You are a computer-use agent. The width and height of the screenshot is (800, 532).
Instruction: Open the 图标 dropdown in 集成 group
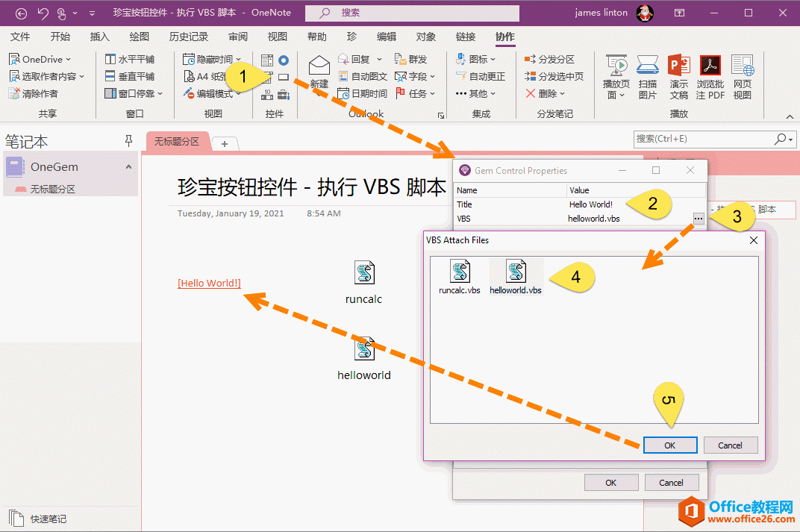pos(493,60)
